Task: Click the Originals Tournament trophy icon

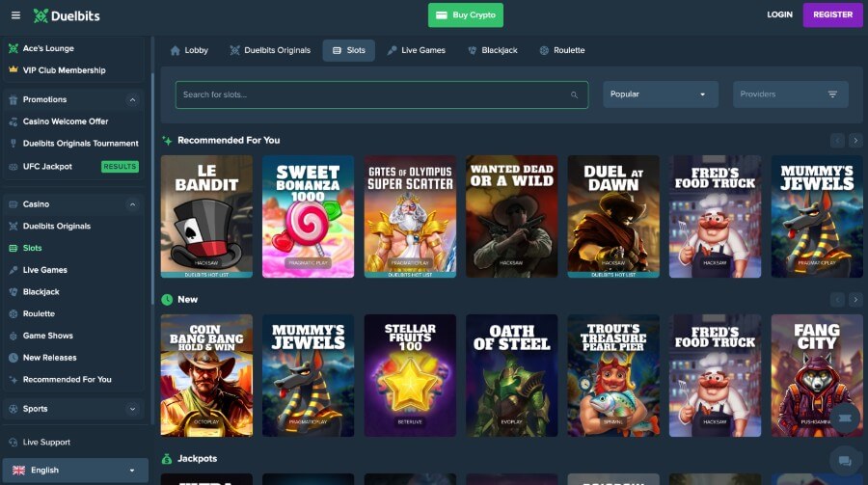Action: coord(14,144)
